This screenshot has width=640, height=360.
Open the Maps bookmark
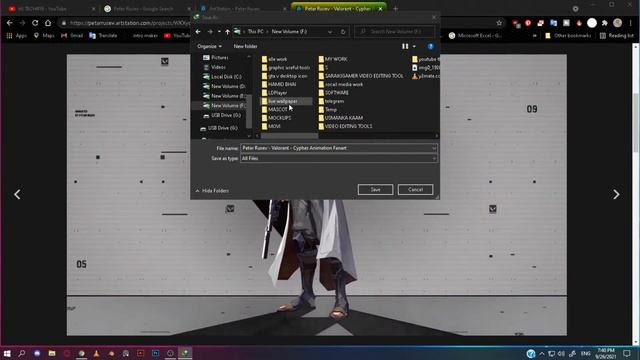[x=44, y=36]
